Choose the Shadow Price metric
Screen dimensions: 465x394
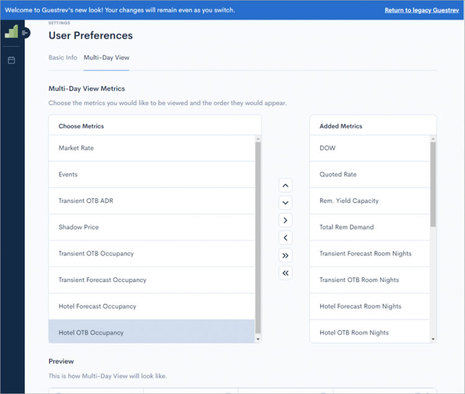coord(152,227)
